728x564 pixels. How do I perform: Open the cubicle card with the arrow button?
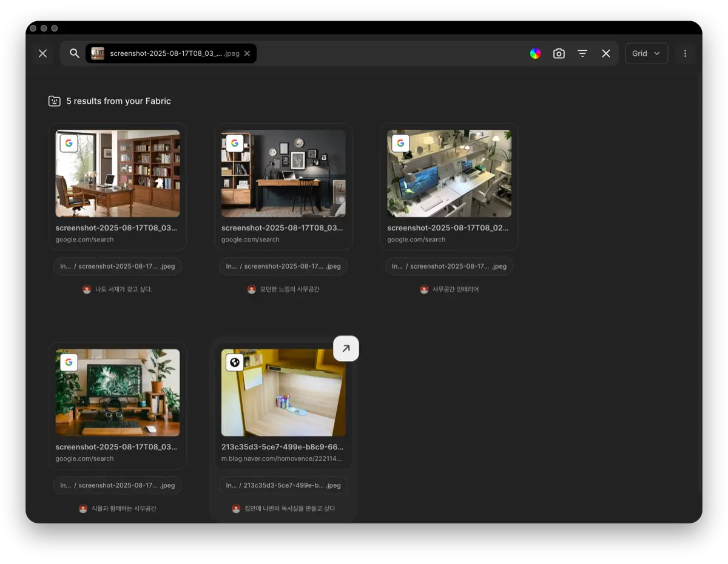click(x=346, y=349)
